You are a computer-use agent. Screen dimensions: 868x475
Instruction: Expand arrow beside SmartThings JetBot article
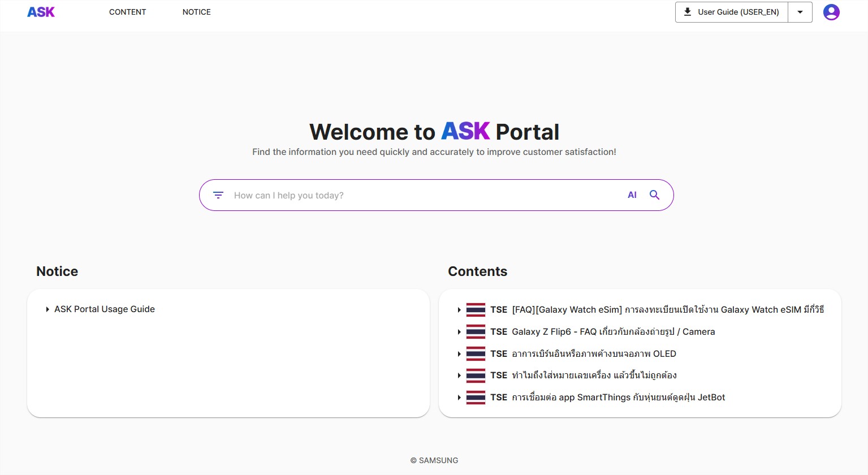point(459,398)
